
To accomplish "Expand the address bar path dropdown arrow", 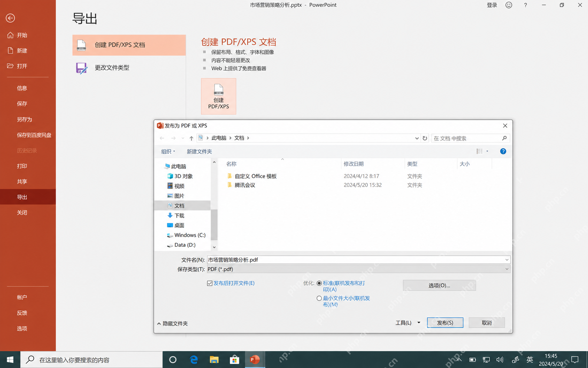I will pos(417,138).
